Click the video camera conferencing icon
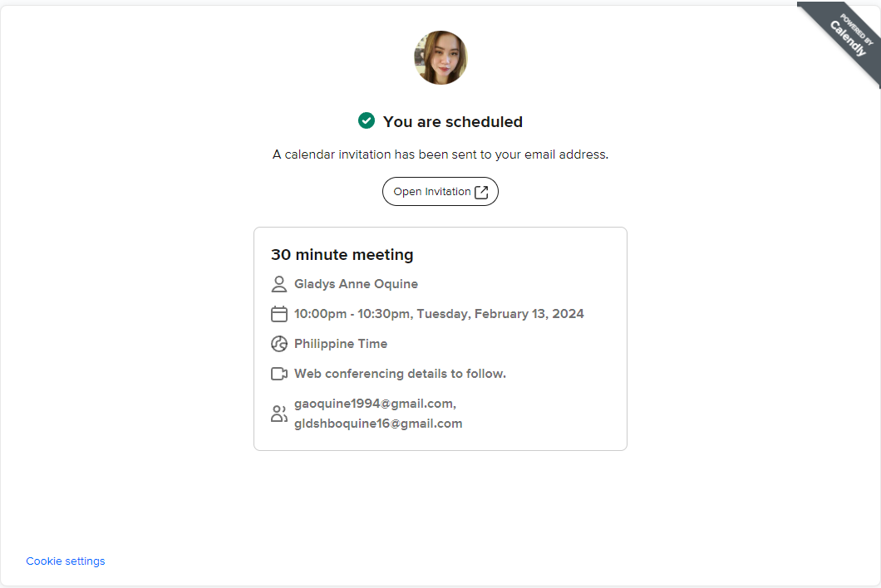The height and width of the screenshot is (588, 881). tap(279, 374)
